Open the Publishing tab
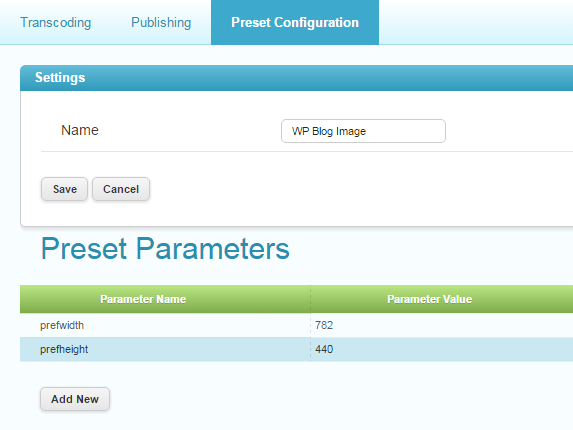This screenshot has width=573, height=430. tap(161, 22)
